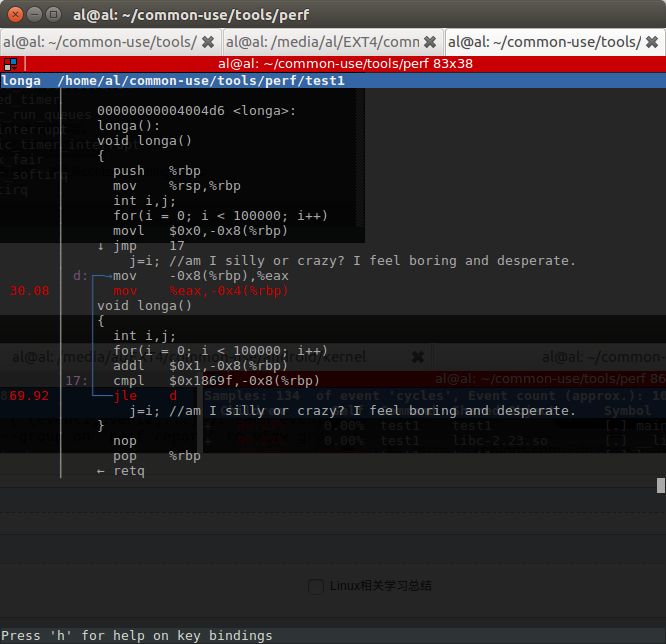
Task: Close the terminal window
Action: 15,15
